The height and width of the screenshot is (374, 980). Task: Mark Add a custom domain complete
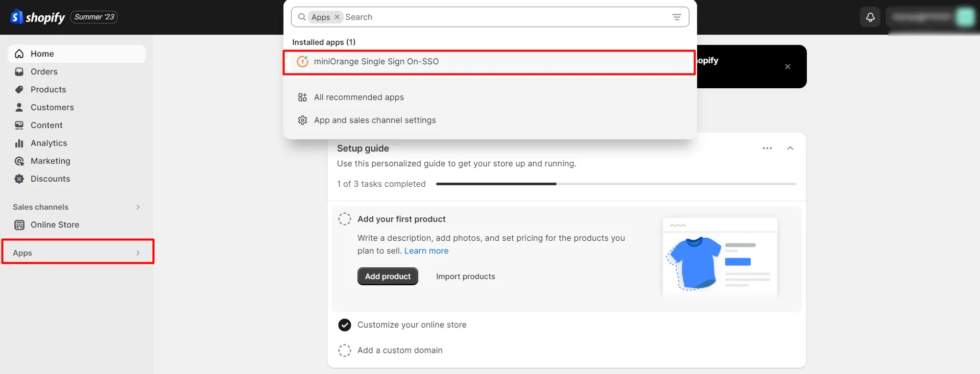pyautogui.click(x=345, y=350)
